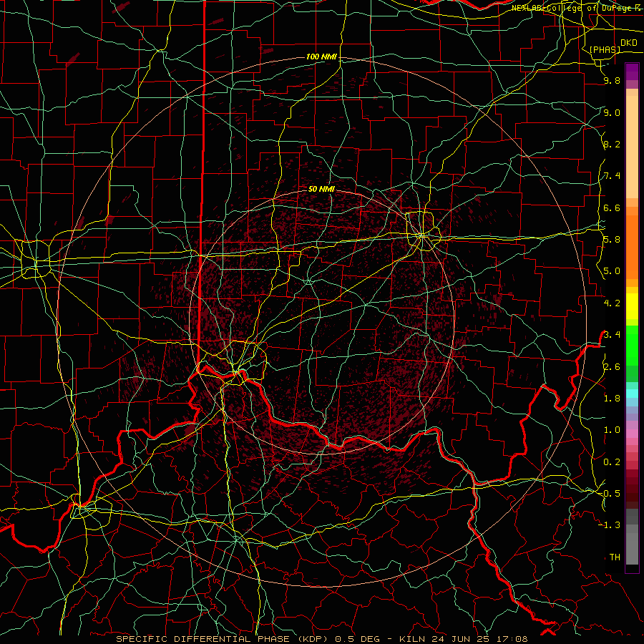The image size is (644, 644).
Task: Click the -0.5 scale value
Action: pyautogui.click(x=609, y=494)
